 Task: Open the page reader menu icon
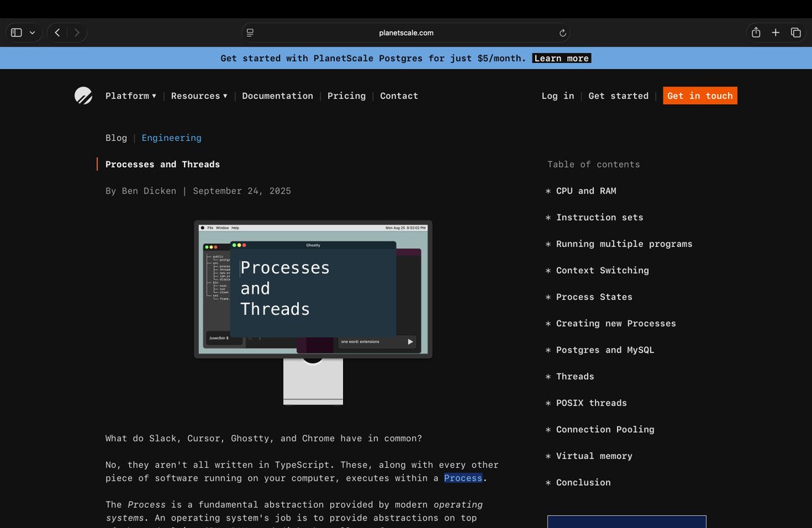(250, 32)
